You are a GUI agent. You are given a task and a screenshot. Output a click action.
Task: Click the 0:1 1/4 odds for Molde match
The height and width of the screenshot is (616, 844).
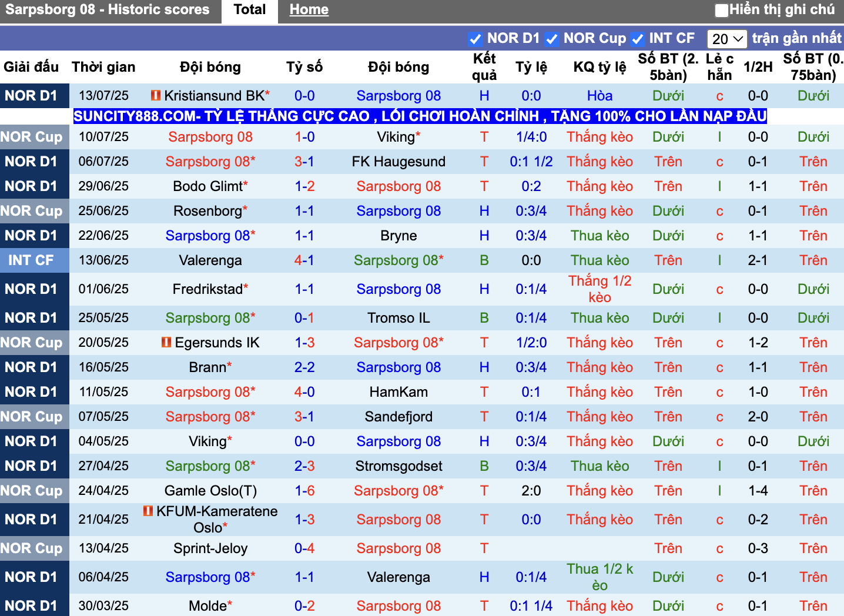pos(531,606)
